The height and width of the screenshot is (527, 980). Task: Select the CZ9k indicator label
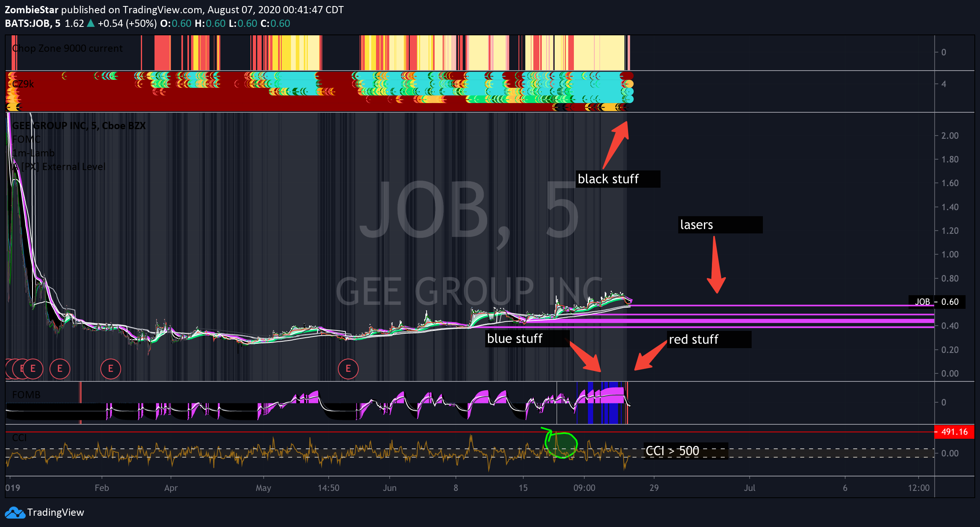[x=23, y=84]
